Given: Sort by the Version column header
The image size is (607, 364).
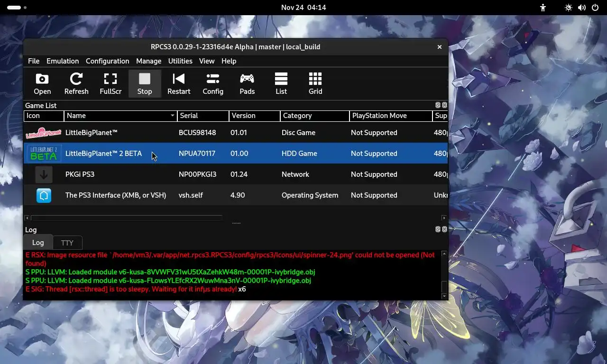Looking at the screenshot, I should coord(254,116).
